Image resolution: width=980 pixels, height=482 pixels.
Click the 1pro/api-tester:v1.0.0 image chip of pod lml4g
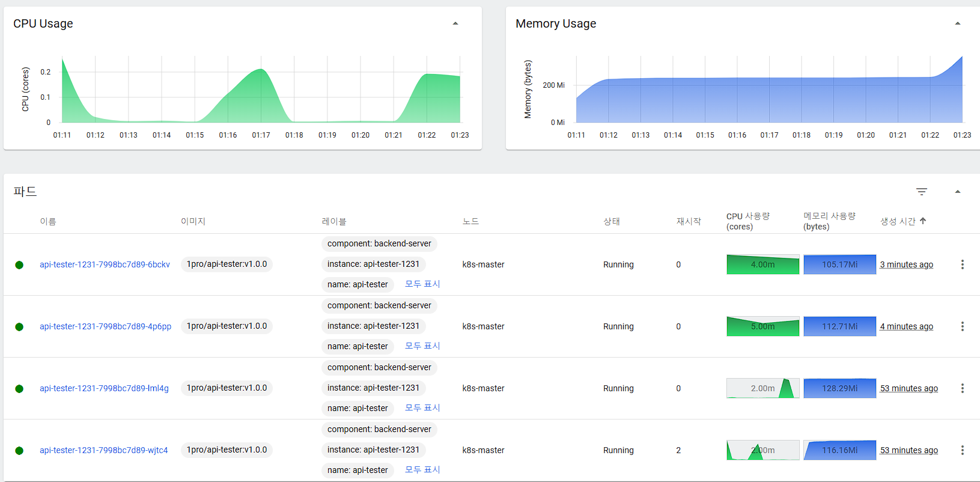(227, 388)
